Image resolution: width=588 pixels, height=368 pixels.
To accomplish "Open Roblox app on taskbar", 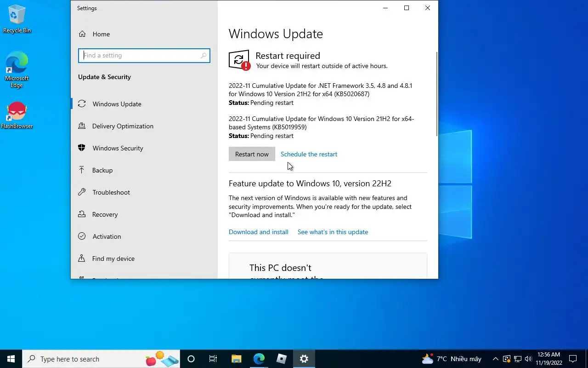I will tap(281, 359).
